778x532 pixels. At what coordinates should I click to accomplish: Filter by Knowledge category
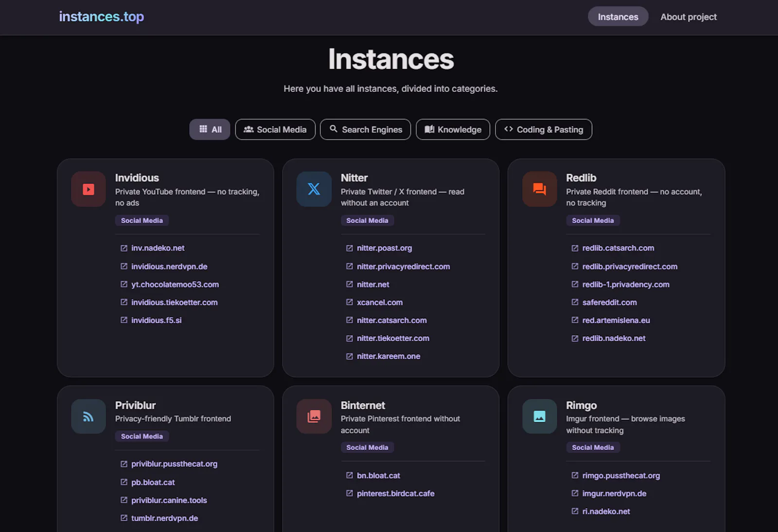point(453,129)
